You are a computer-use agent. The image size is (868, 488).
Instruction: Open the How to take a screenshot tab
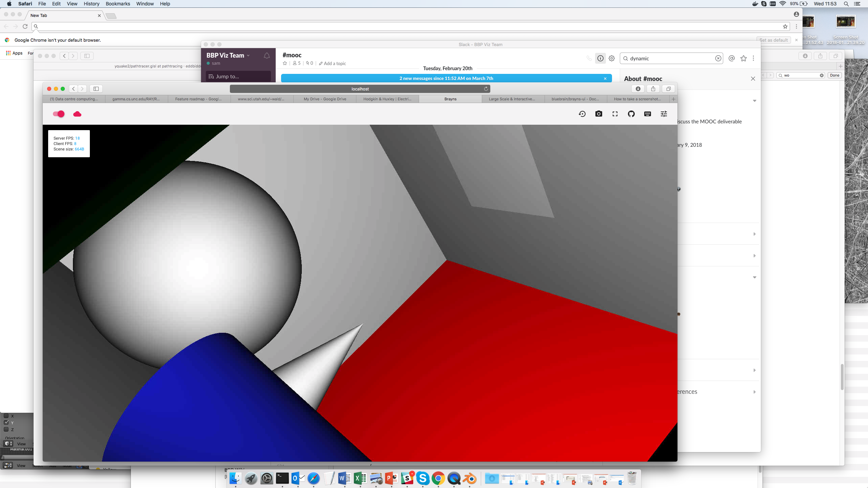[x=637, y=99]
